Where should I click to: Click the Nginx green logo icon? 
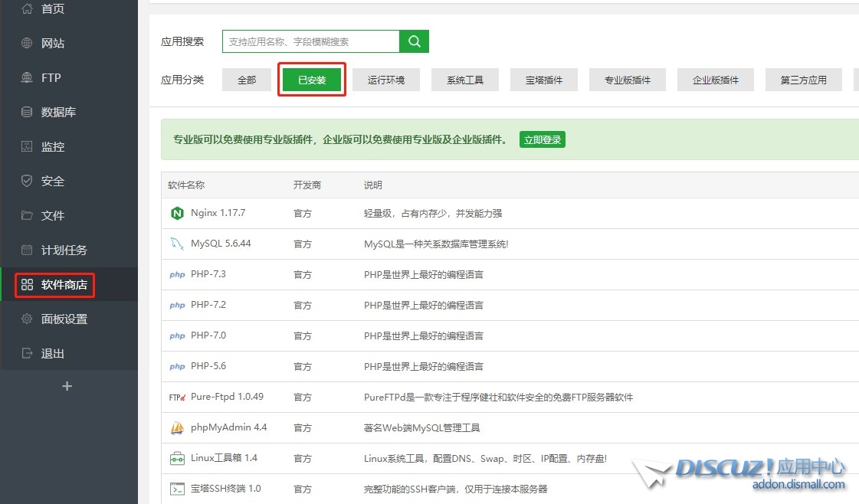(x=177, y=213)
